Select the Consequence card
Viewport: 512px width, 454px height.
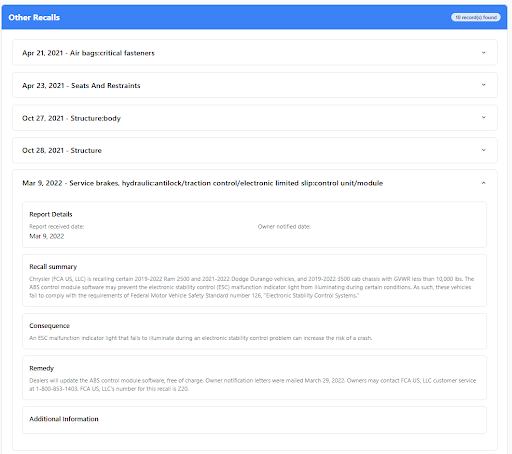[254, 331]
